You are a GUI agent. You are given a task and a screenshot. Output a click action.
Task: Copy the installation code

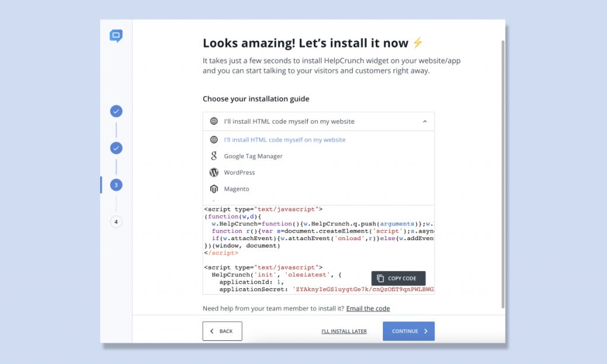(398, 279)
